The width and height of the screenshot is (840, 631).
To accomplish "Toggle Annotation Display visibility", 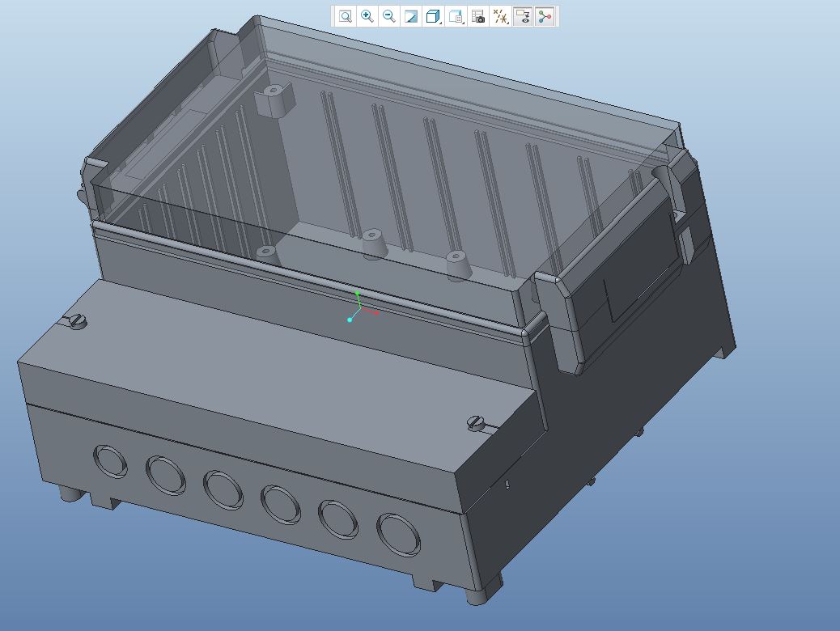I will pyautogui.click(x=523, y=17).
